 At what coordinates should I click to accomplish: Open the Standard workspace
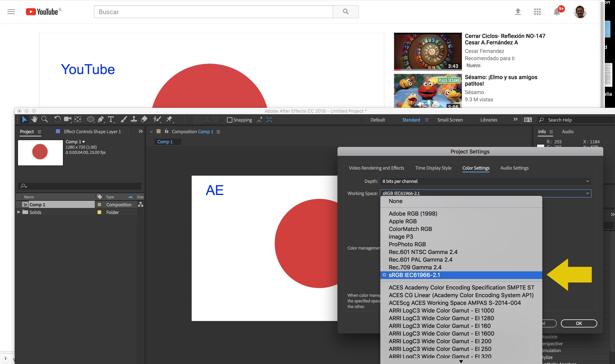[411, 120]
